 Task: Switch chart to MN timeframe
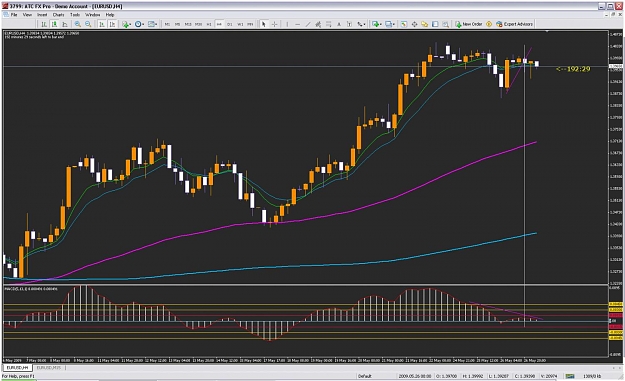pos(250,24)
